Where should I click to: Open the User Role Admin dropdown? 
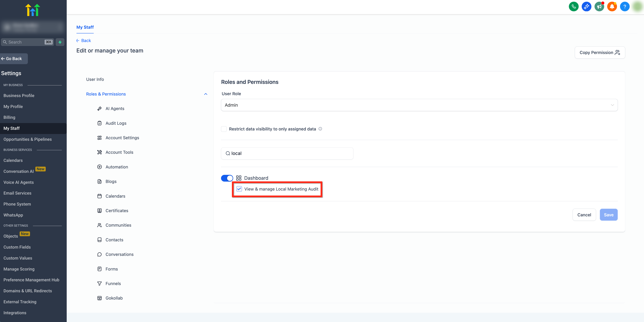click(x=419, y=105)
